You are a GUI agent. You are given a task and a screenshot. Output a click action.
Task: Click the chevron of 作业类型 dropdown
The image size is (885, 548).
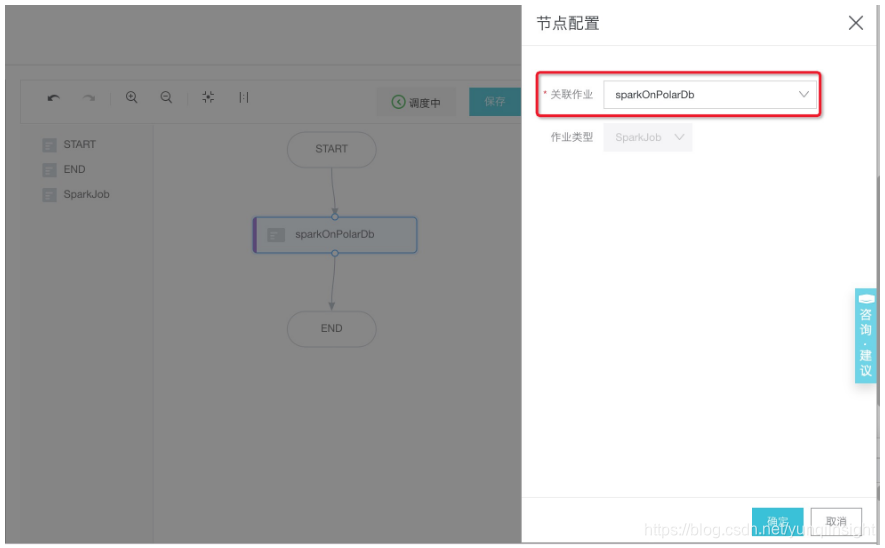[679, 137]
